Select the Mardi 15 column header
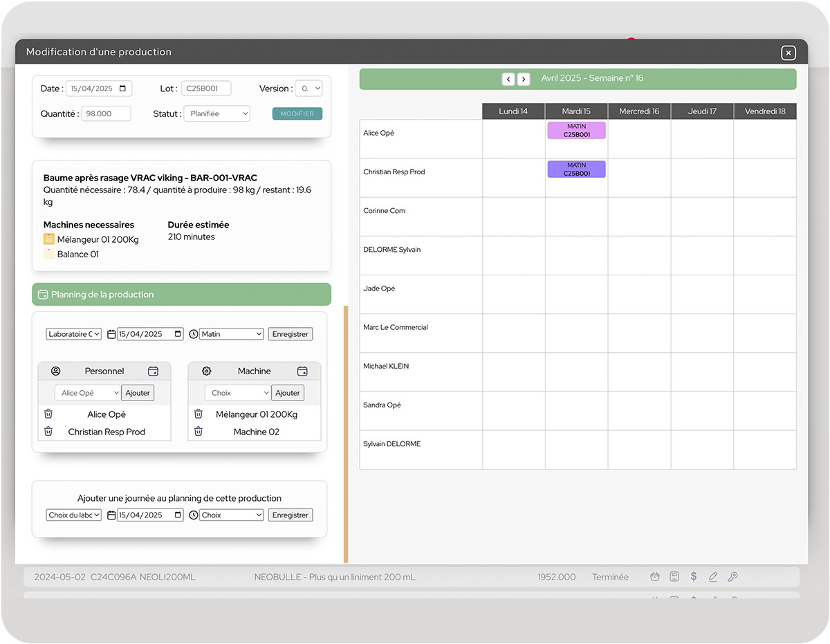Viewport: 830px width, 644px height. (x=576, y=111)
